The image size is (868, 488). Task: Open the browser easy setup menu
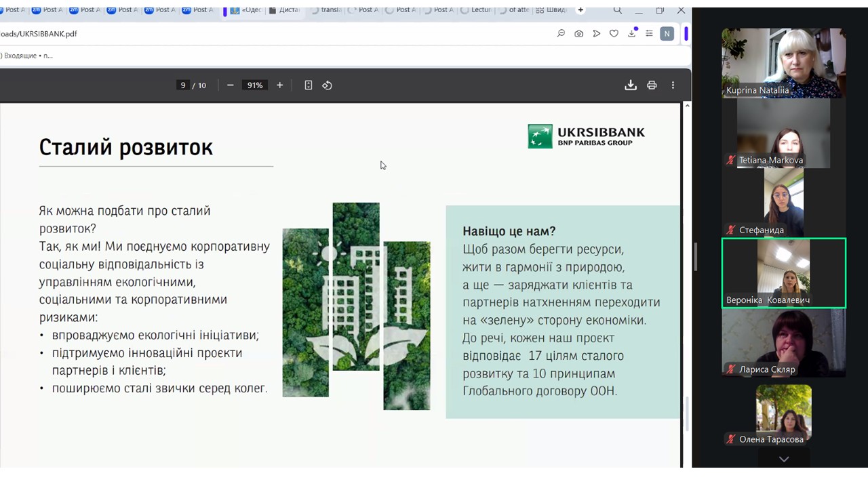(649, 34)
